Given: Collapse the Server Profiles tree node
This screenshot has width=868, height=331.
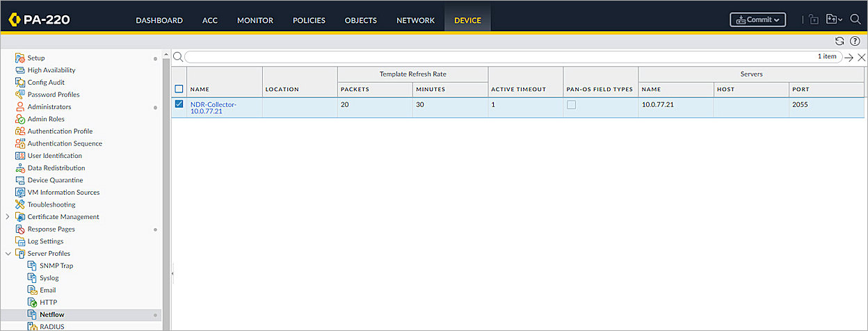Looking at the screenshot, I should click(8, 254).
